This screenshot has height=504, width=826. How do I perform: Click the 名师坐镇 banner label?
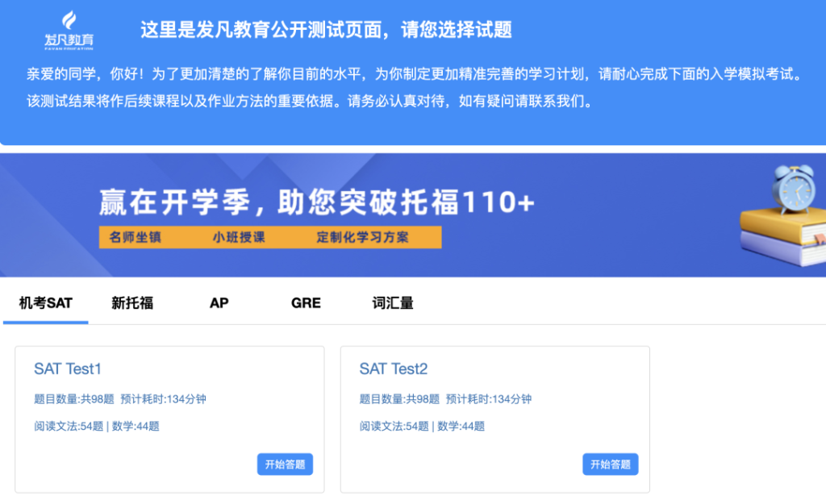[136, 238]
